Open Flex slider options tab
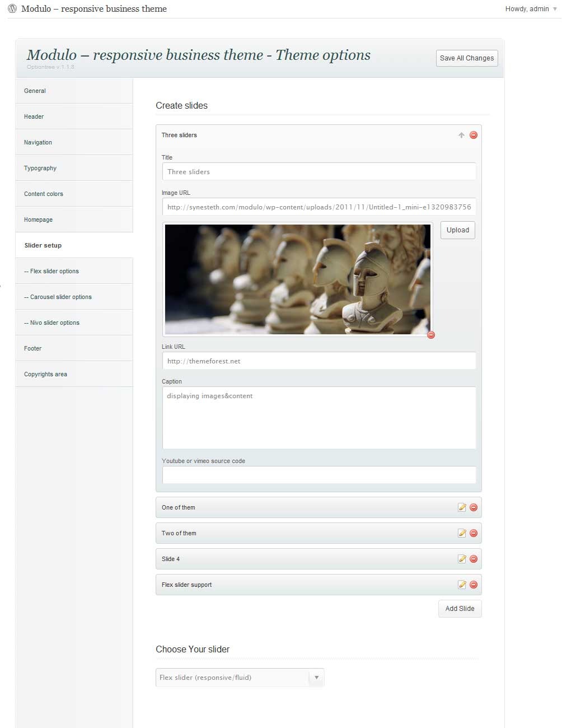The width and height of the screenshot is (562, 728). tap(74, 271)
